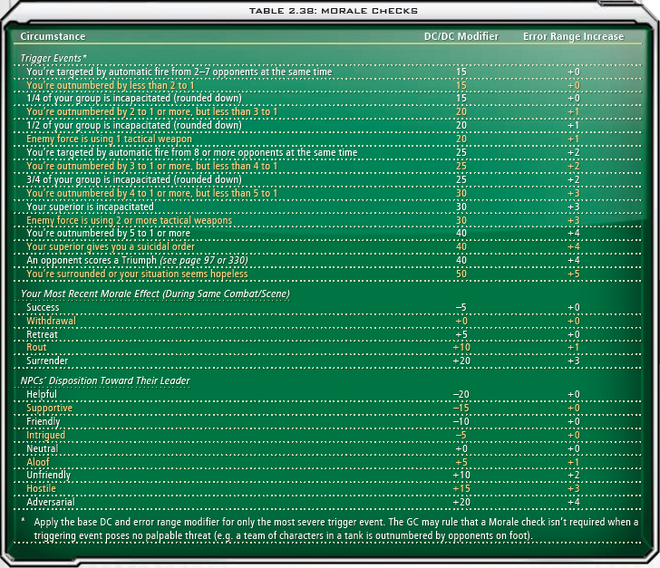
Task: Select the Withdrawal row
Action: [x=328, y=321]
